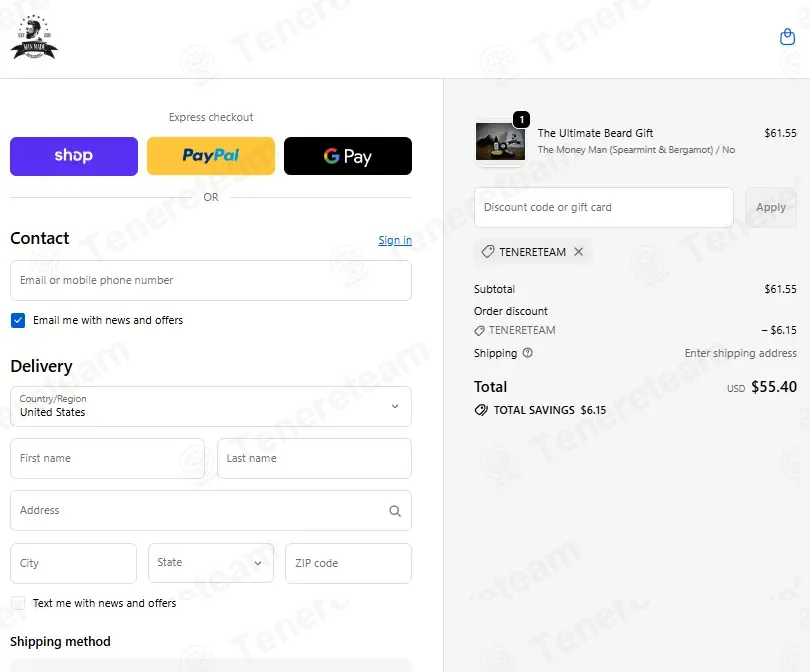Open the shopping bag cart icon
The width and height of the screenshot is (810, 672).
point(787,37)
